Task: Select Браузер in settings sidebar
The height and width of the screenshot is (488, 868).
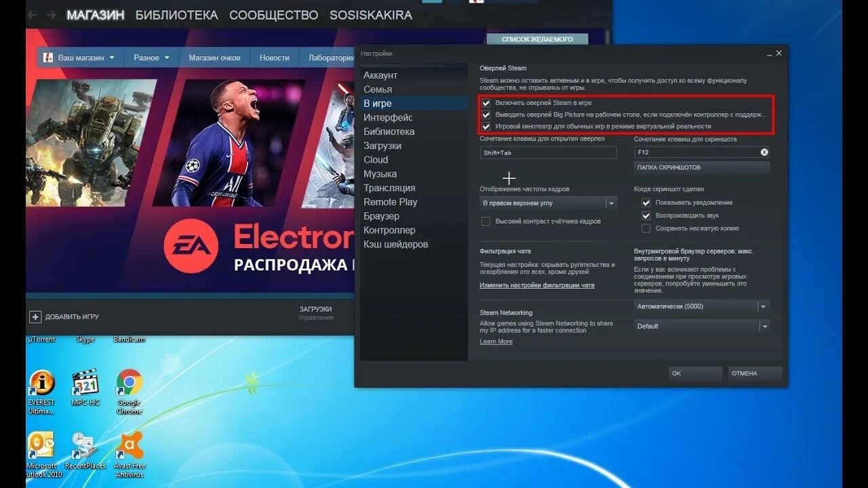Action: pos(381,216)
